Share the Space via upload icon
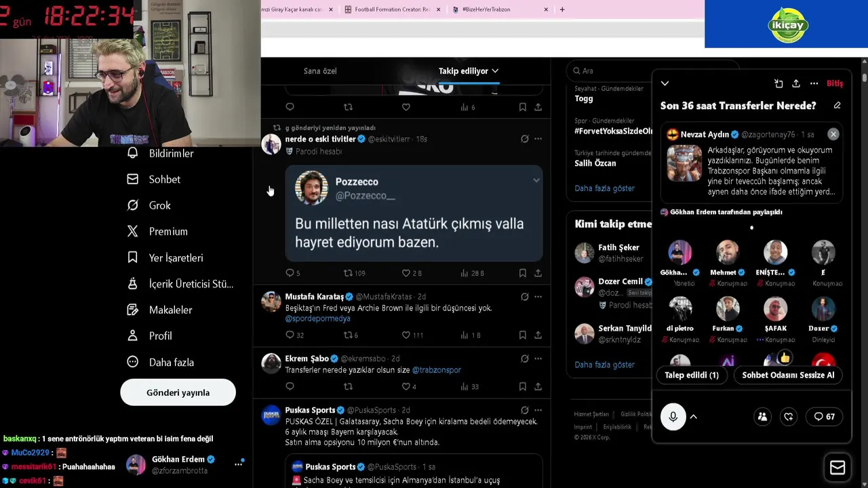 click(796, 83)
